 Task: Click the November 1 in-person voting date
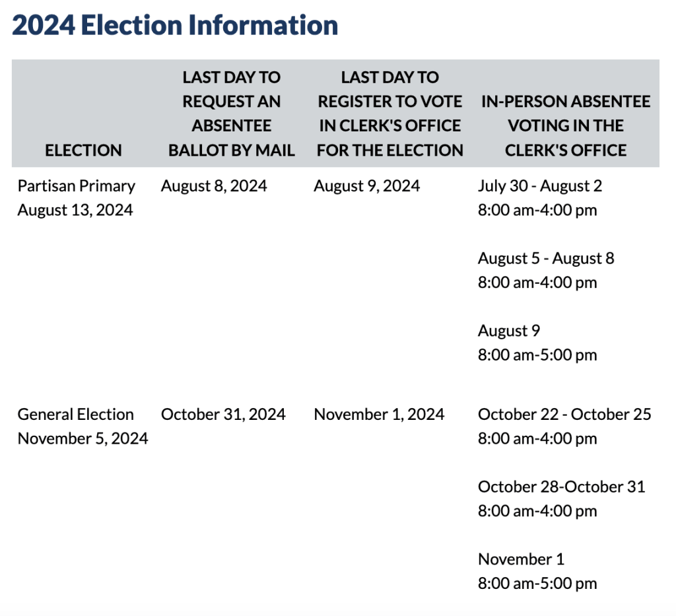click(521, 559)
